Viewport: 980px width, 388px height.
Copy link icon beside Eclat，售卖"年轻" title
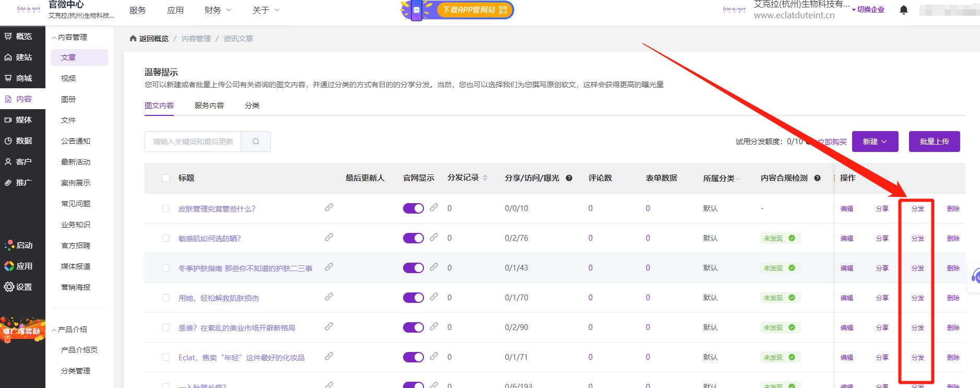pos(329,356)
